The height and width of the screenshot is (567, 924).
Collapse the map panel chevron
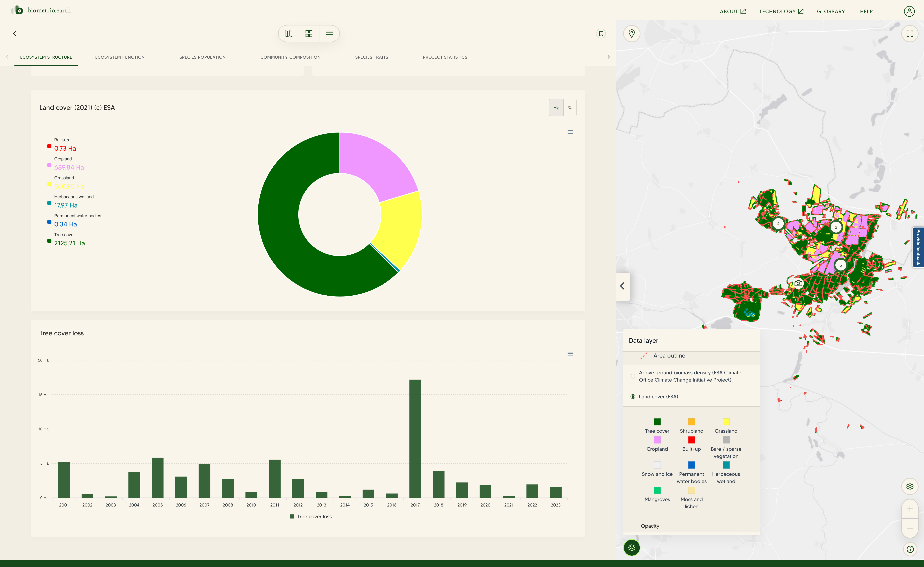click(622, 286)
